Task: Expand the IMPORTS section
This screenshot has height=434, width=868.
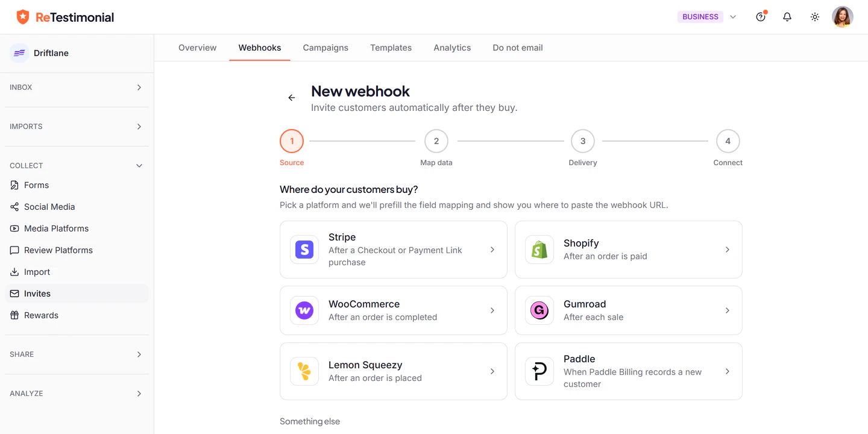Action: (x=77, y=127)
